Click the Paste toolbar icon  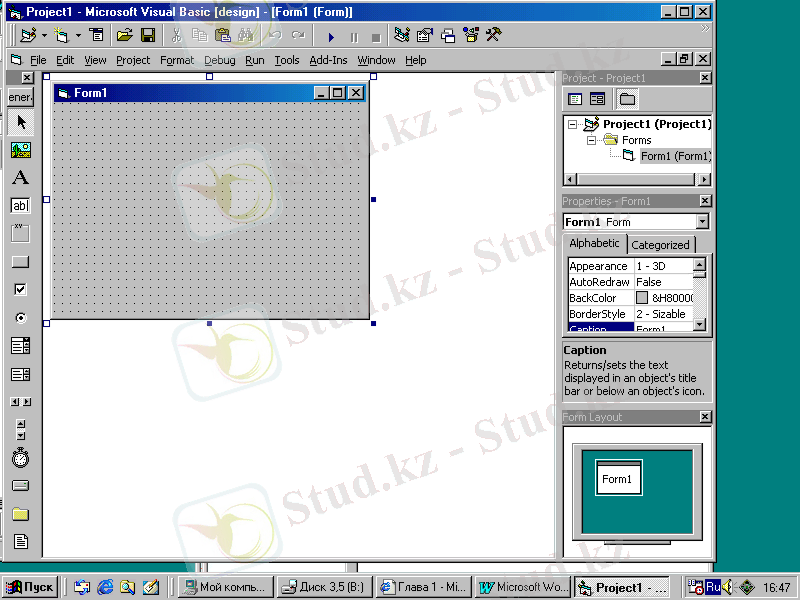(x=222, y=35)
